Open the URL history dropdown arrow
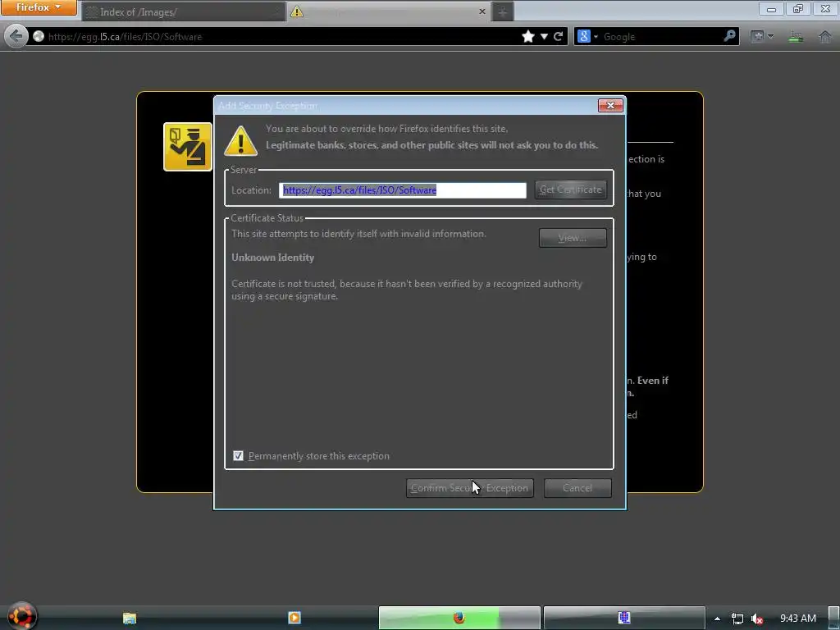Screen dimensions: 840x630 (544, 36)
